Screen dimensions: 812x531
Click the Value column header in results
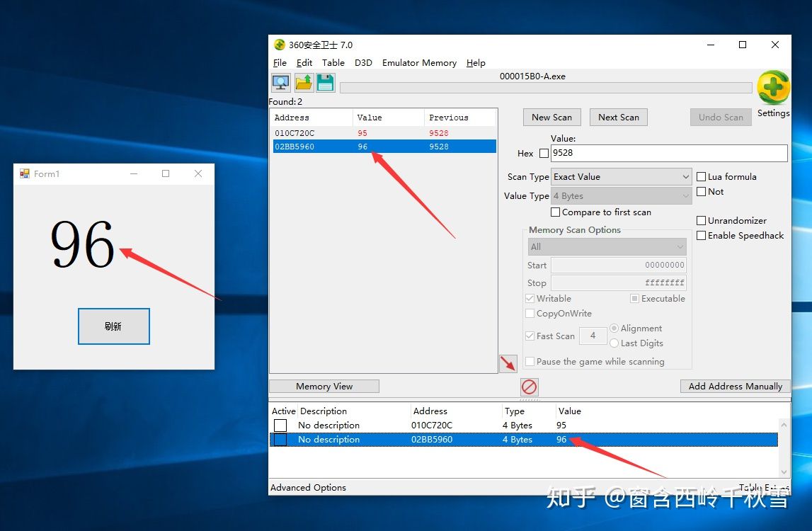(x=389, y=118)
